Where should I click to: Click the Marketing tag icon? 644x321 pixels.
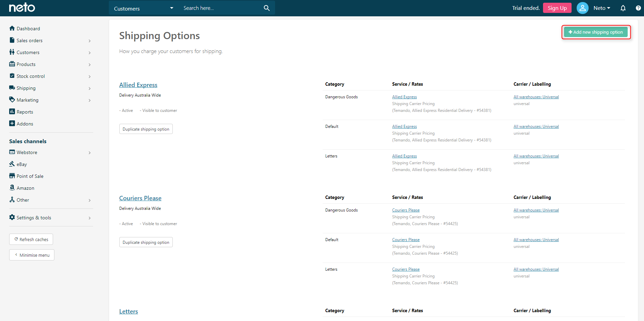(12, 100)
